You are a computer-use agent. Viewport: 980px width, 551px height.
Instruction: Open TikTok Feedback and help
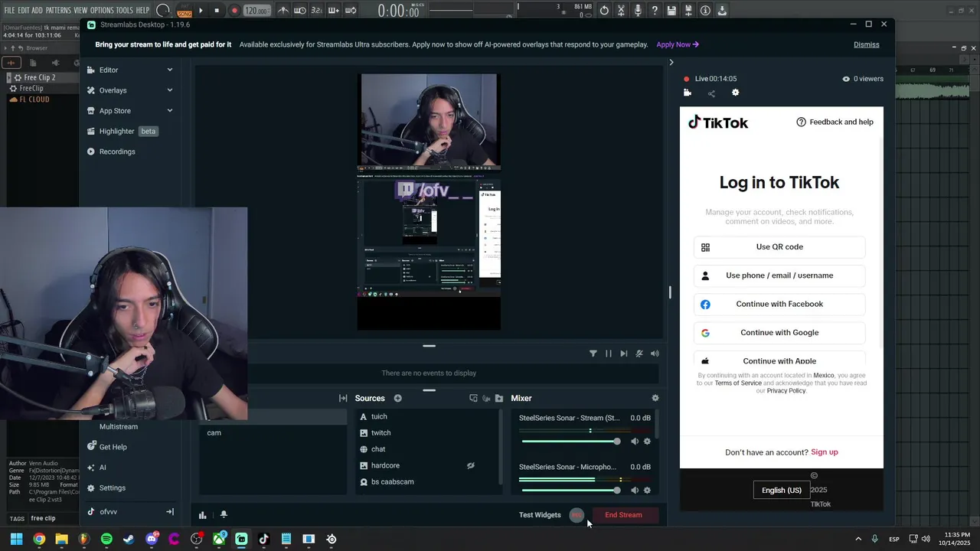click(835, 122)
